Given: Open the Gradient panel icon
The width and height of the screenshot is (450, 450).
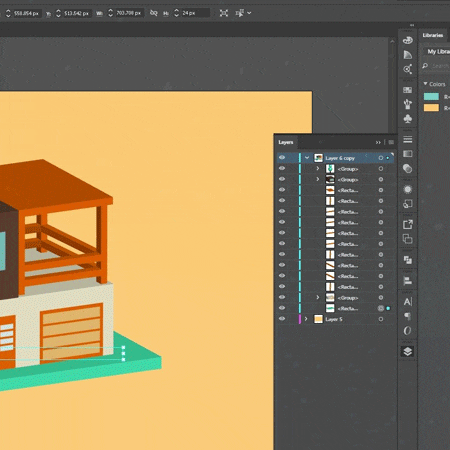Looking at the screenshot, I should 407,154.
